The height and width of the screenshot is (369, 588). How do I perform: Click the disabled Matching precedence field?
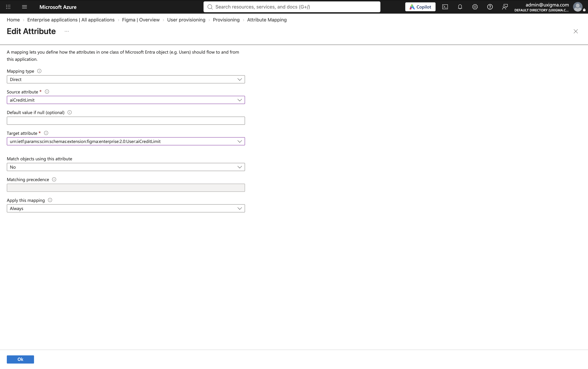click(126, 188)
